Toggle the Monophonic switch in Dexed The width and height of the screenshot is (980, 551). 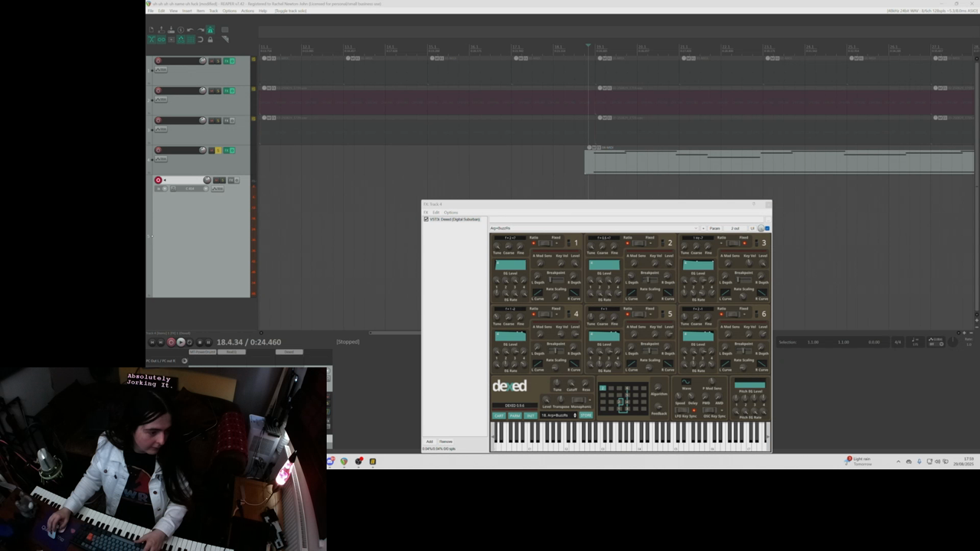(x=578, y=399)
